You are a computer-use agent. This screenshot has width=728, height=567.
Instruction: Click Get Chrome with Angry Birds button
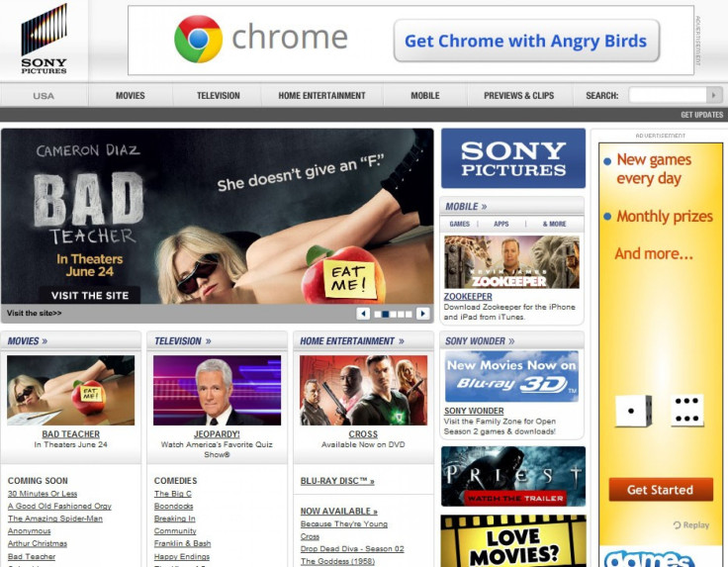pos(526,41)
